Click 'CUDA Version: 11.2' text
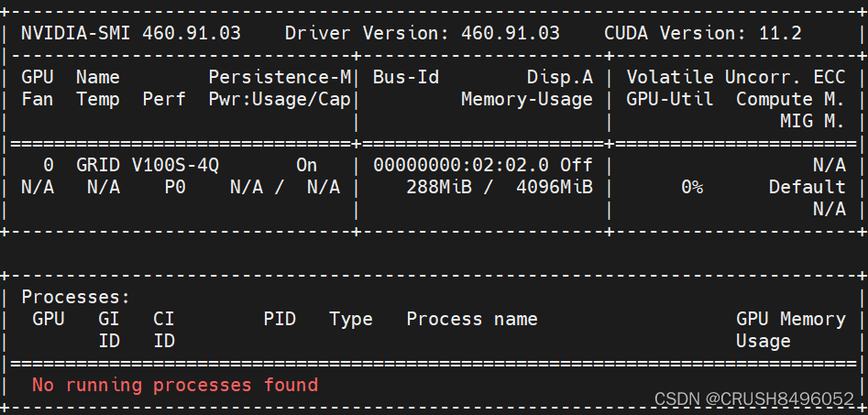 (703, 33)
